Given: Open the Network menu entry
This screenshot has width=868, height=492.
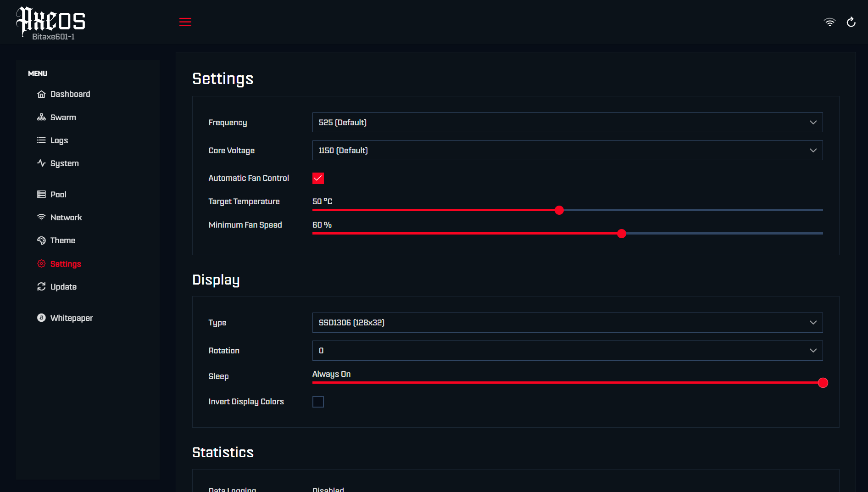Looking at the screenshot, I should click(x=66, y=218).
